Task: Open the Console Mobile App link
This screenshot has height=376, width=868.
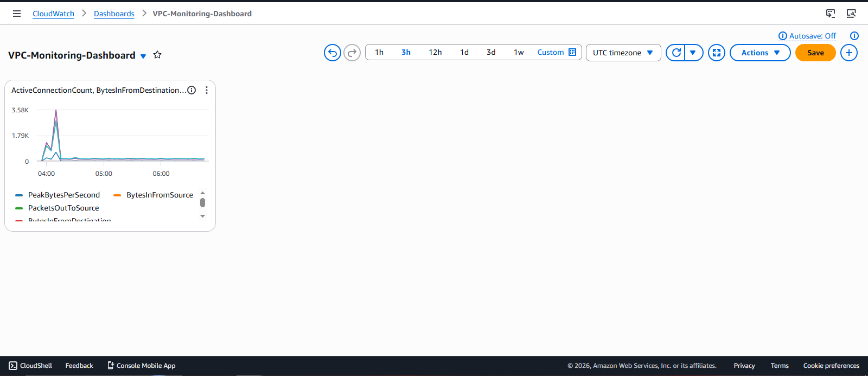Action: click(141, 366)
